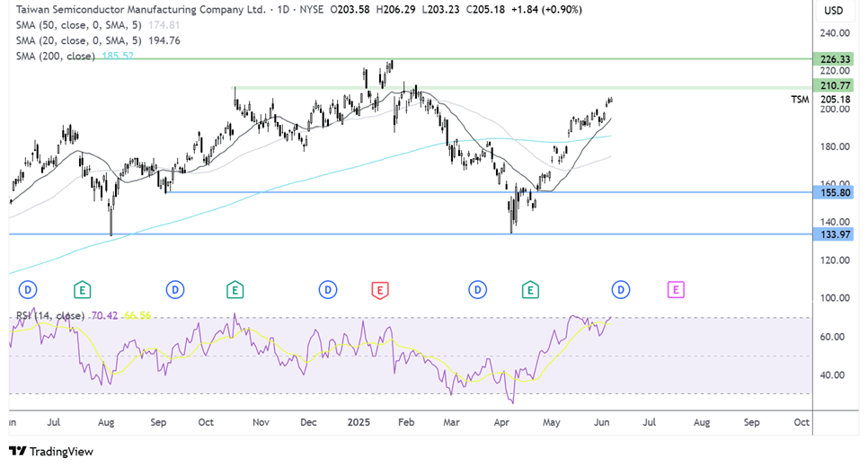The height and width of the screenshot is (467, 868).
Task: Open the October 2024 earnings E marker
Action: [235, 289]
